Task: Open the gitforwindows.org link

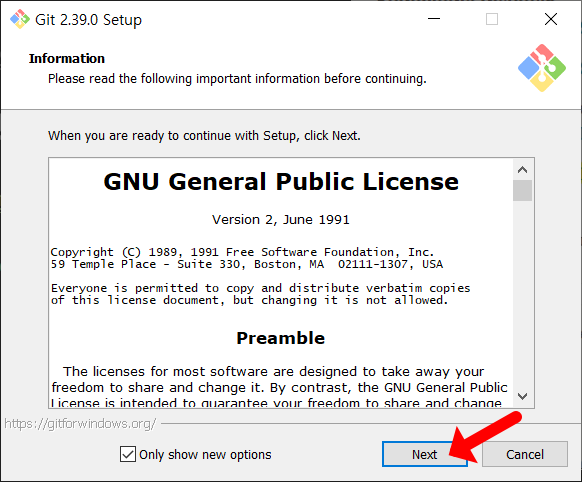Action: [x=80, y=423]
